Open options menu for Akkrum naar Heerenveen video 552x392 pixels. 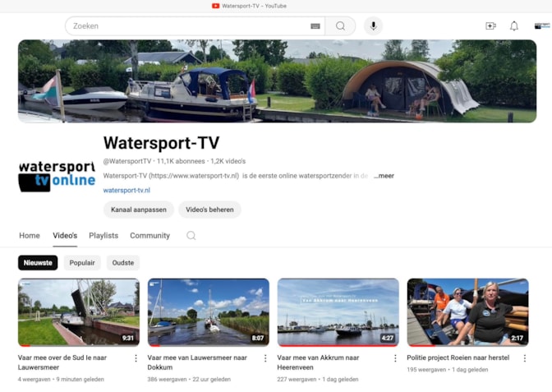tap(395, 358)
